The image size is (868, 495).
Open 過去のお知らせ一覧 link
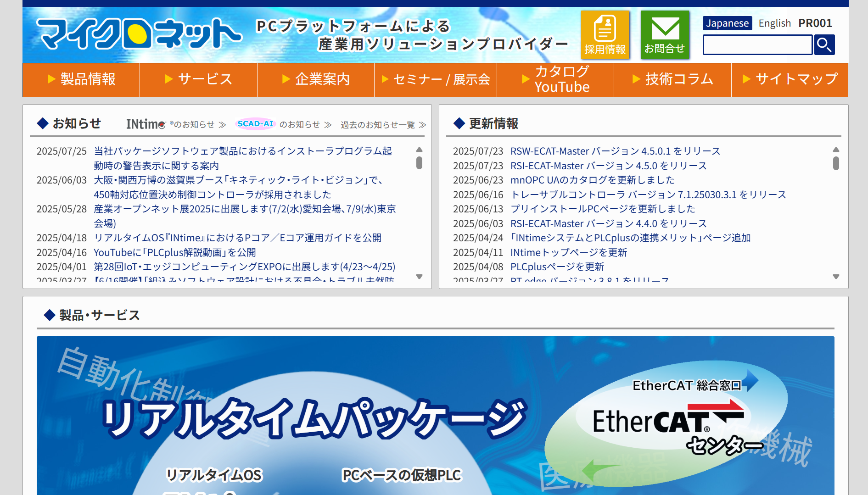point(383,125)
